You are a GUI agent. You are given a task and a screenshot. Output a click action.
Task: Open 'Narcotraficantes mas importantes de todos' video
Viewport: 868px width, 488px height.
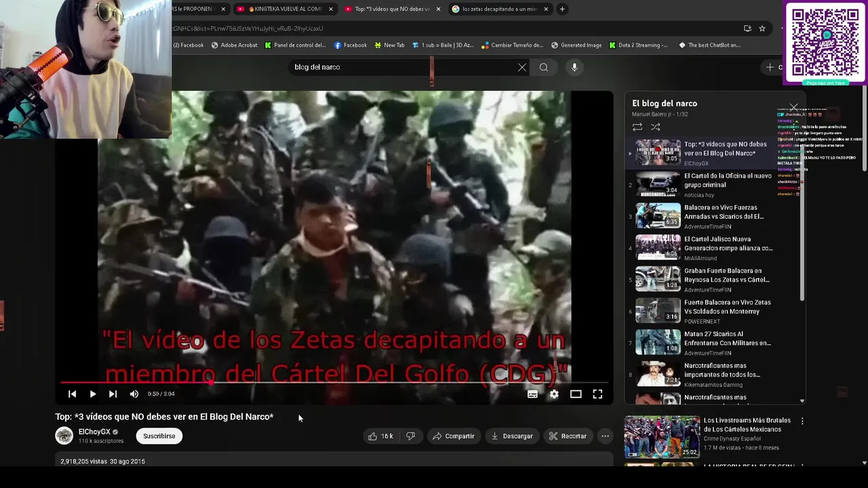click(x=712, y=375)
